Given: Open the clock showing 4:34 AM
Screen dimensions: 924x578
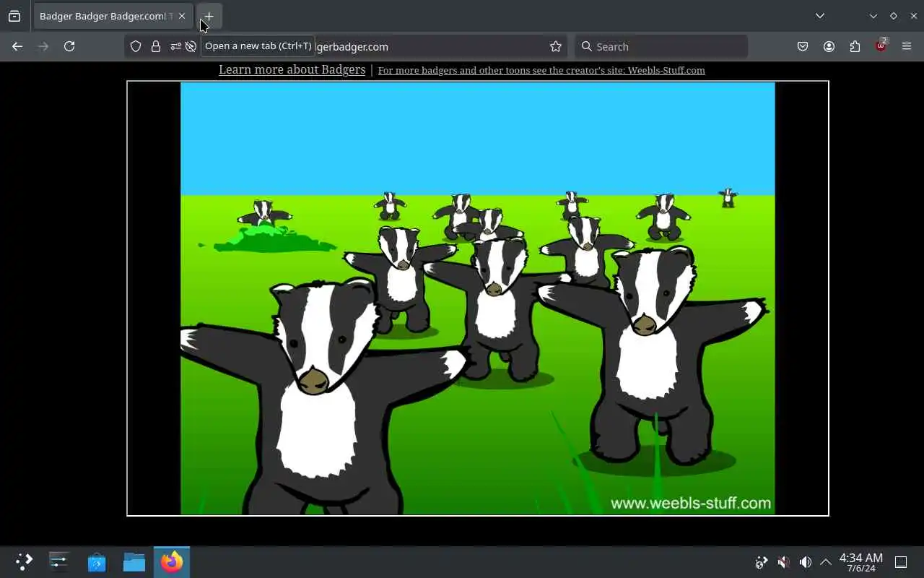Looking at the screenshot, I should coord(860,562).
